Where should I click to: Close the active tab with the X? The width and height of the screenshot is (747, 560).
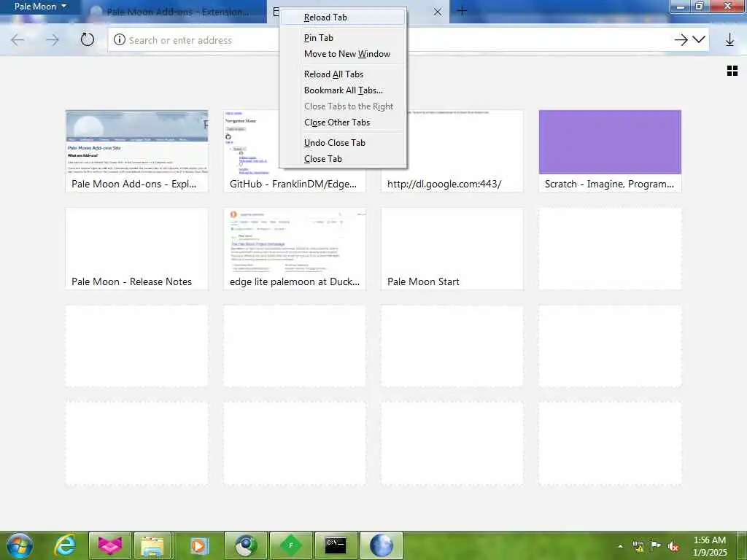tap(438, 12)
